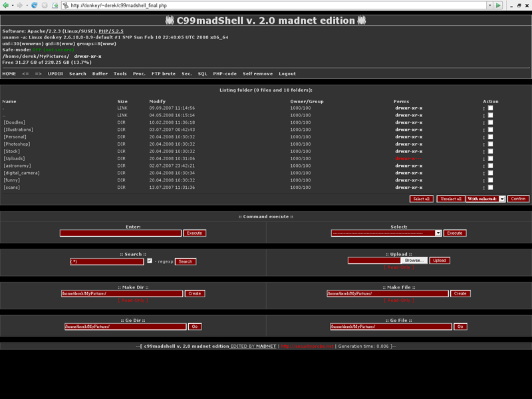Screen dimensions: 532x399
Task: Click the Browse button in Upload section
Action: 414,261
